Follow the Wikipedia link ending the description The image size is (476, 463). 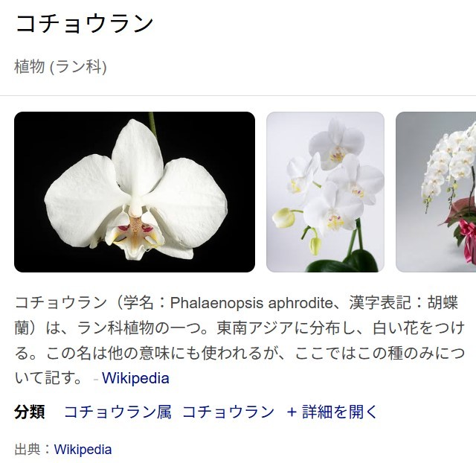coord(135,378)
